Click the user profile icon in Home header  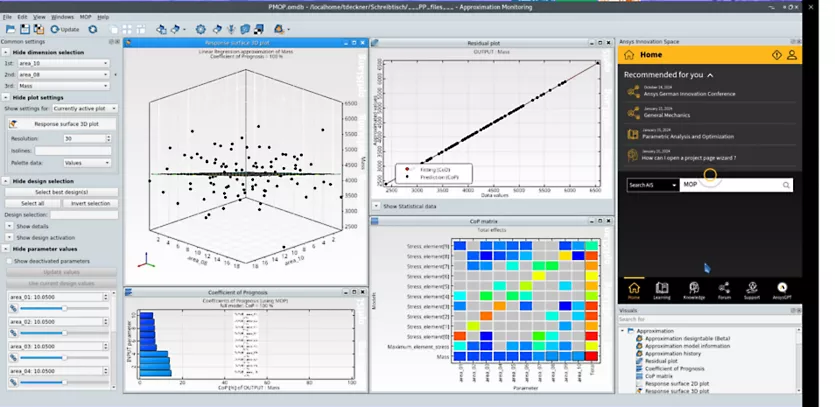coord(792,55)
